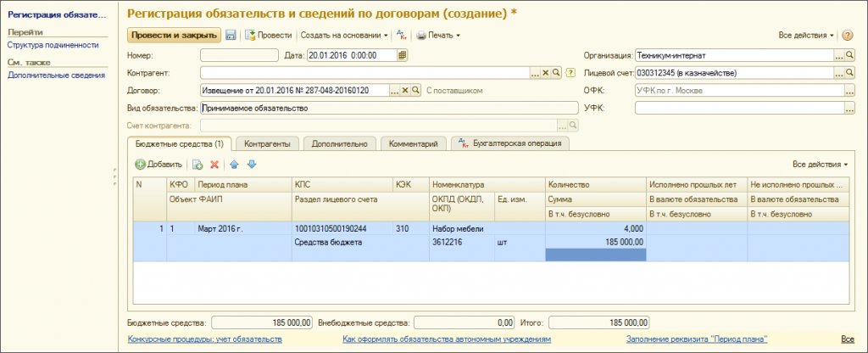
Task: Click the highlighted В т.ч. безусловно cell
Action: pos(596,255)
